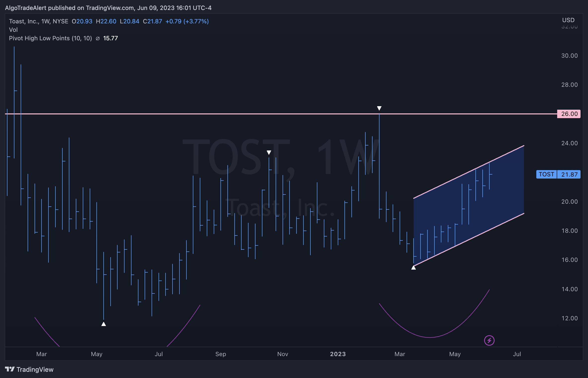Select the pink horizontal line at 26.00
The width and height of the screenshot is (588, 378).
click(281, 114)
